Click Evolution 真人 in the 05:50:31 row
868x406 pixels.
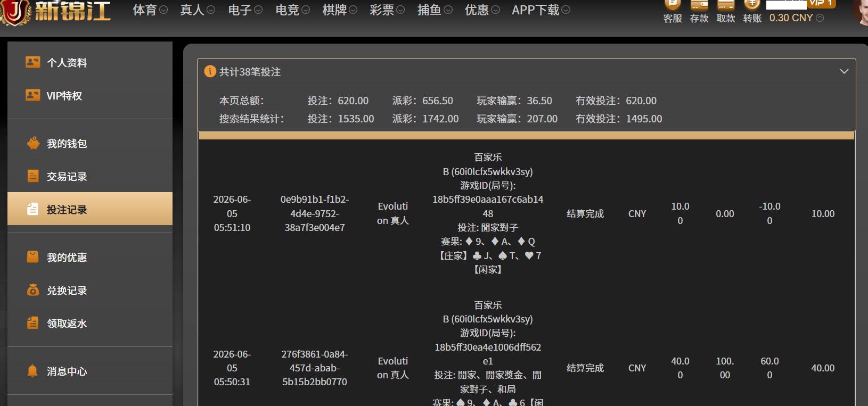(393, 368)
